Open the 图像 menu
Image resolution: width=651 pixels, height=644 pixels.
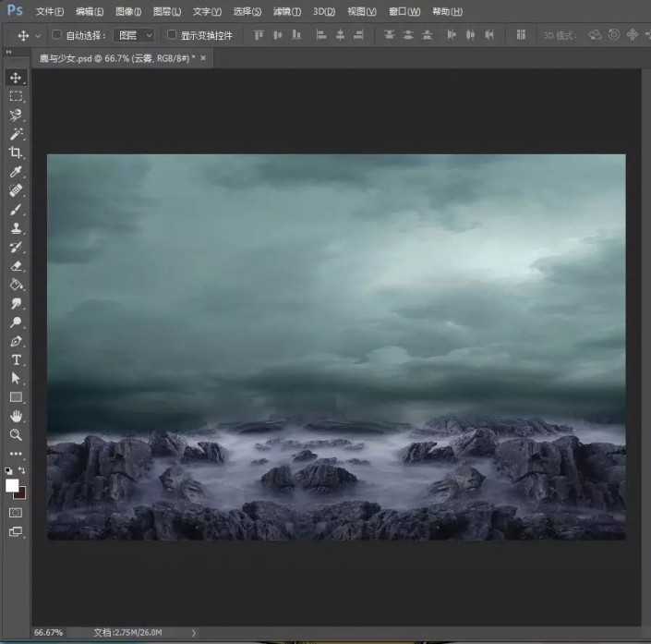[128, 12]
